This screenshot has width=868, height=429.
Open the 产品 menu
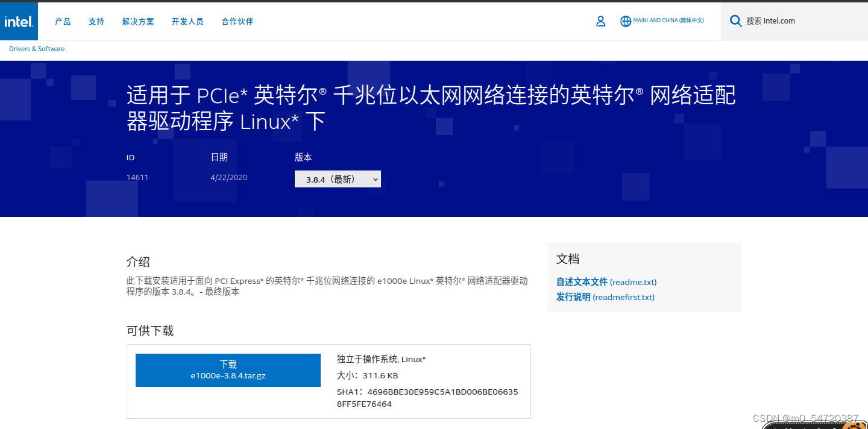click(x=63, y=22)
